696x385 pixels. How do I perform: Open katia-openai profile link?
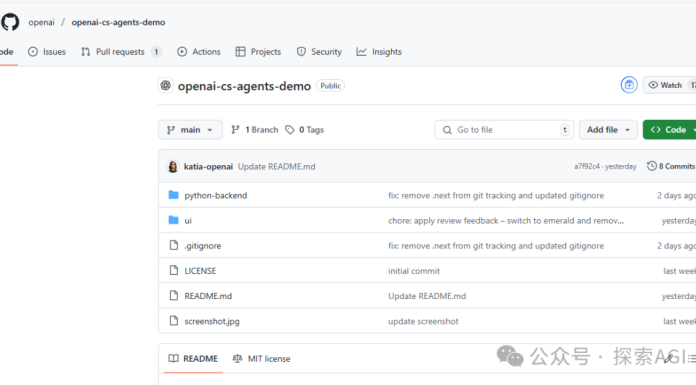tap(208, 167)
